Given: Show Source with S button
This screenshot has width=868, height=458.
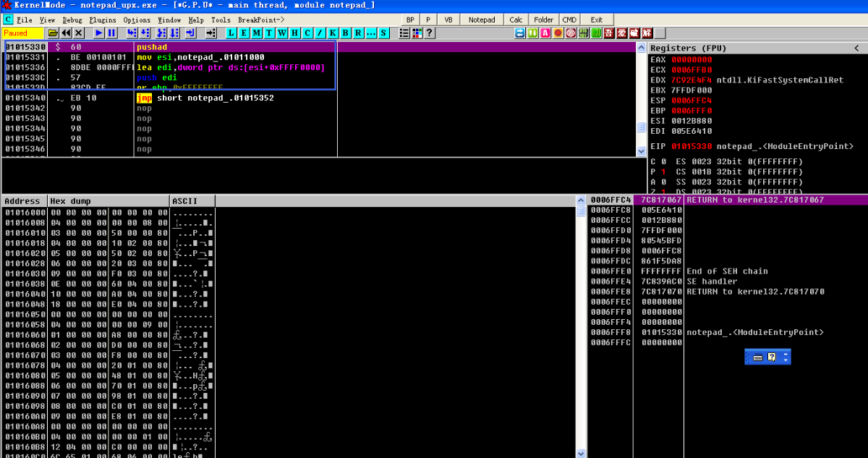Looking at the screenshot, I should point(383,33).
